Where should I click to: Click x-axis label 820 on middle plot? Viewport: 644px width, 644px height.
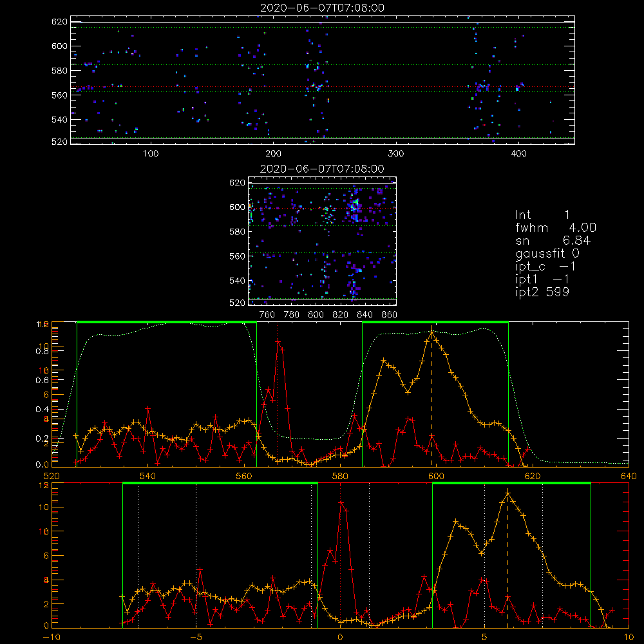(x=341, y=315)
